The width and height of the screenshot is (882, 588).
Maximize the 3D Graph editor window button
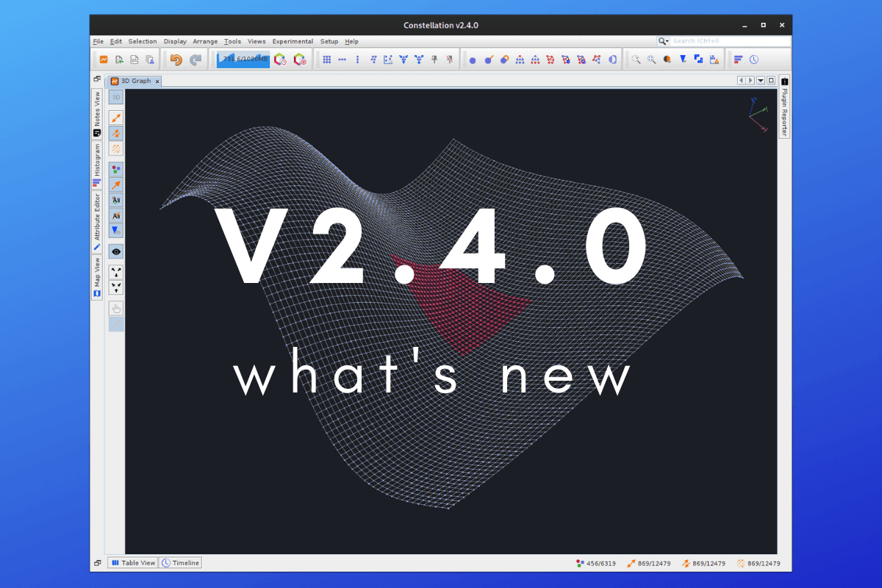[771, 80]
